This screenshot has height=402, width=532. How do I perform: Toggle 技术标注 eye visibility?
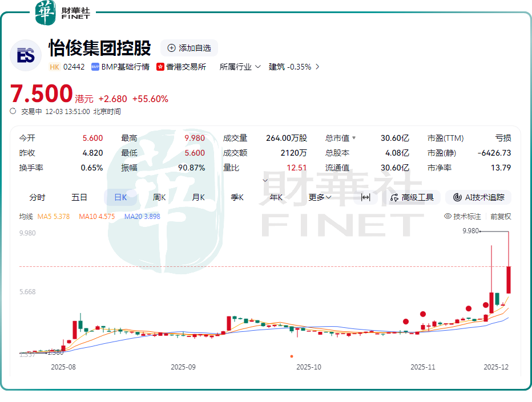click(x=448, y=216)
